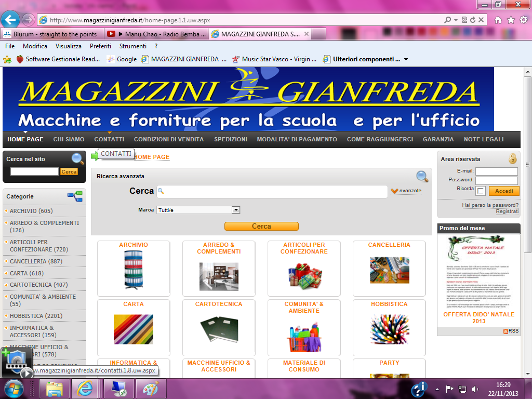
Task: Switch to Blurum straight to the points tab
Action: point(52,34)
